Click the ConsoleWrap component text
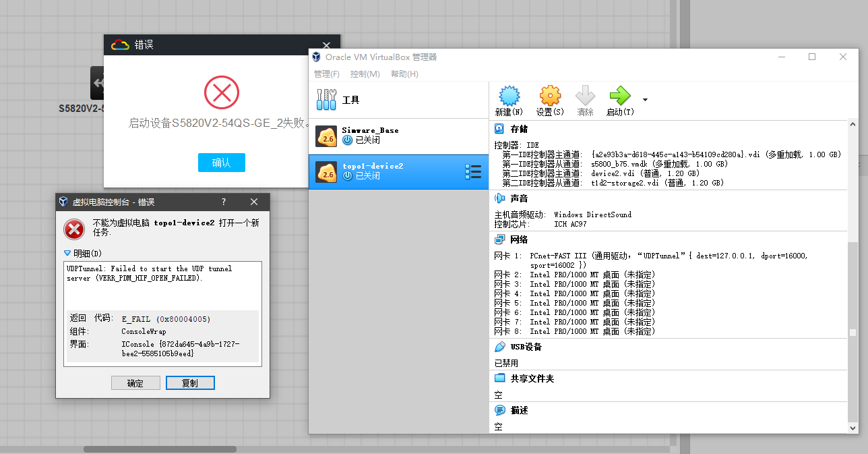The image size is (868, 454). [144, 331]
